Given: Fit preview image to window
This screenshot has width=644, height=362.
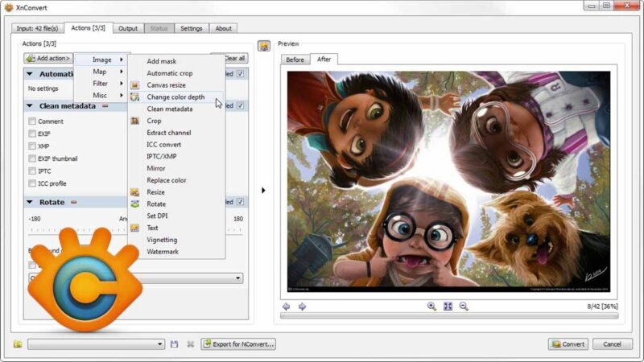Looking at the screenshot, I should click(x=448, y=306).
